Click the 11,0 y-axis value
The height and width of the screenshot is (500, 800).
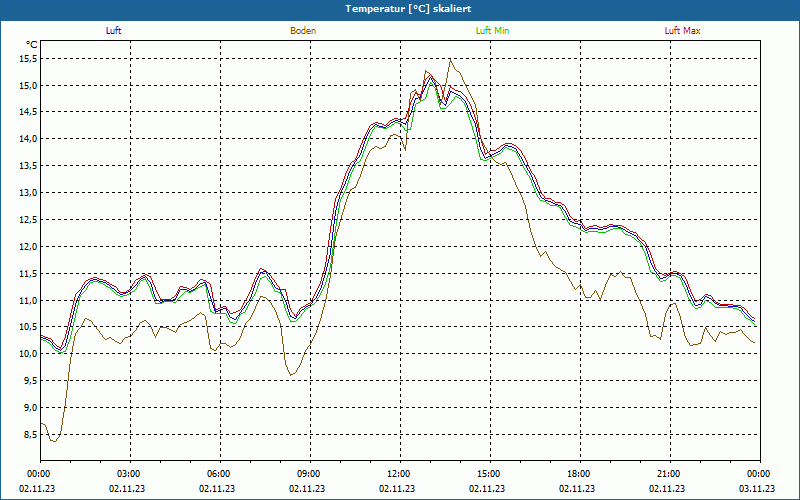point(29,301)
